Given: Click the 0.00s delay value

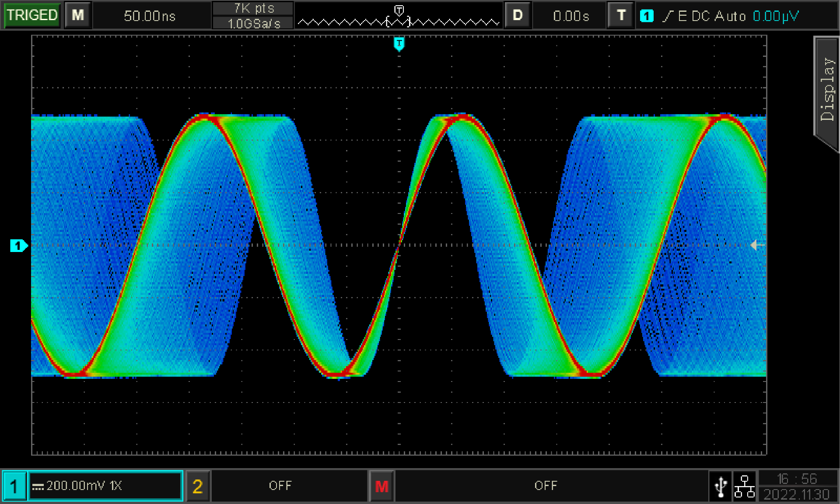Looking at the screenshot, I should pos(570,16).
